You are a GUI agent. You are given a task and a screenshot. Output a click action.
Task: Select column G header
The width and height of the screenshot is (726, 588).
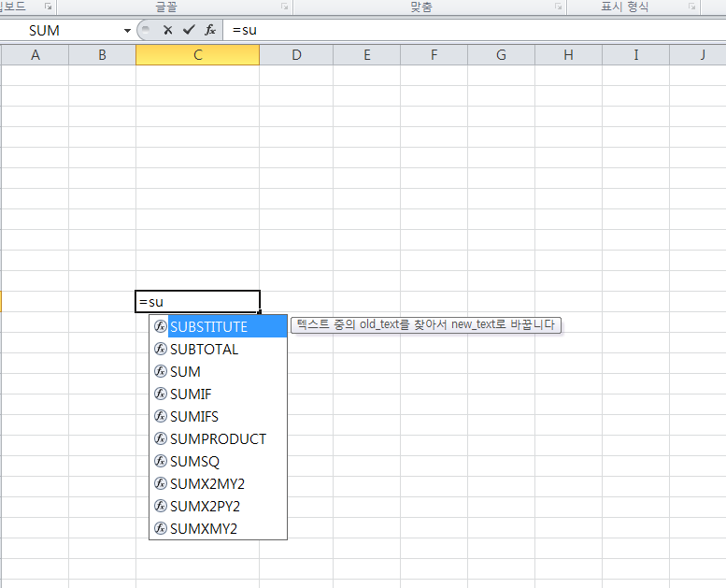coord(501,55)
